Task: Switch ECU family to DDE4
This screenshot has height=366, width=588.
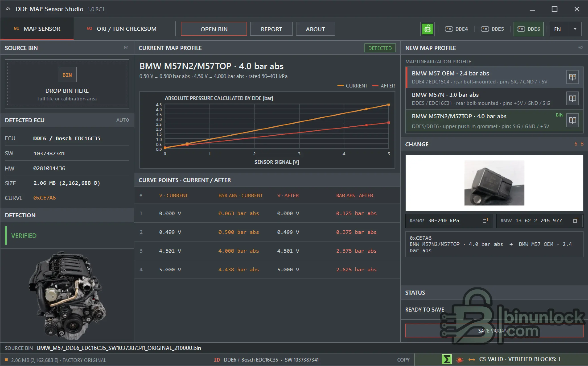Action: pos(456,29)
